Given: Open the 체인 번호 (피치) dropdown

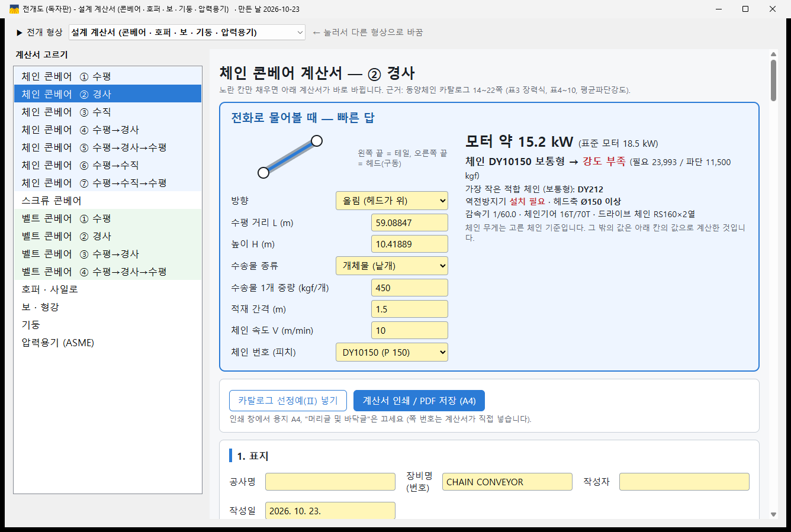Looking at the screenshot, I should tap(392, 352).
